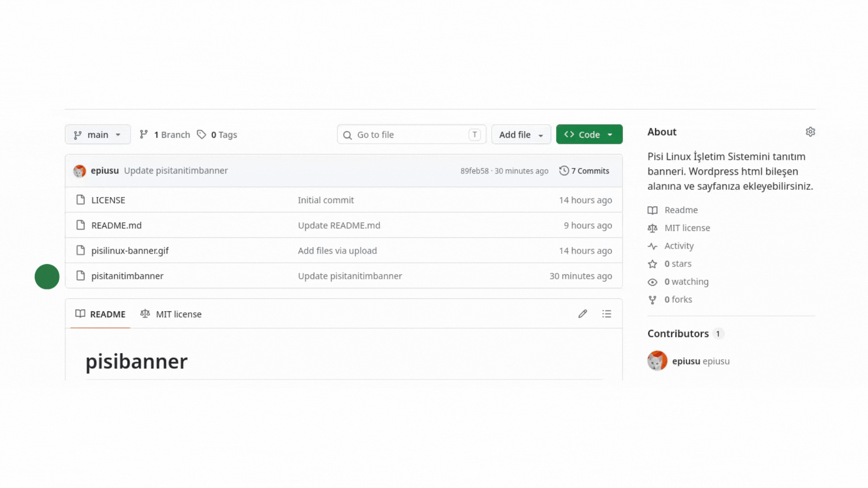Click the epiusu avatar in the commit header

[x=80, y=171]
